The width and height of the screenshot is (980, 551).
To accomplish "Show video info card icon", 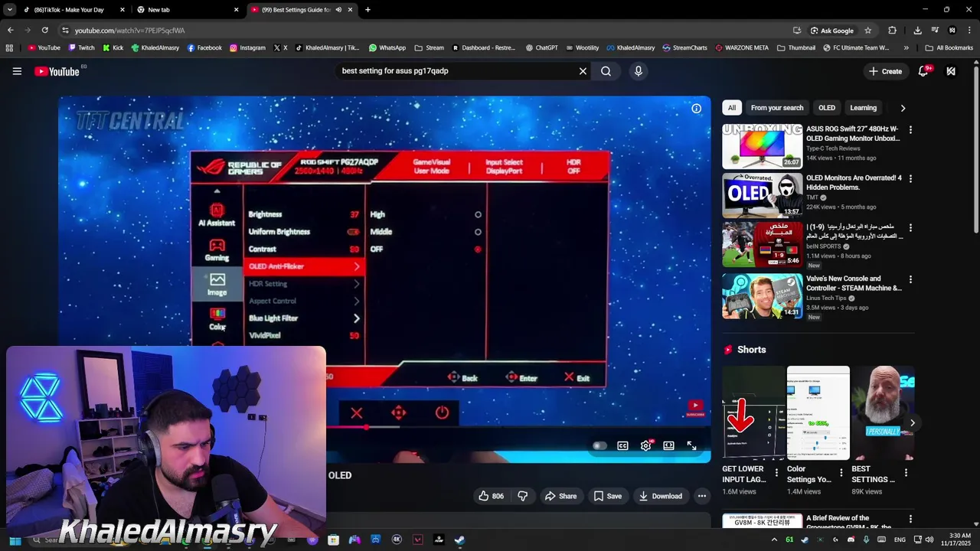I will pos(696,108).
